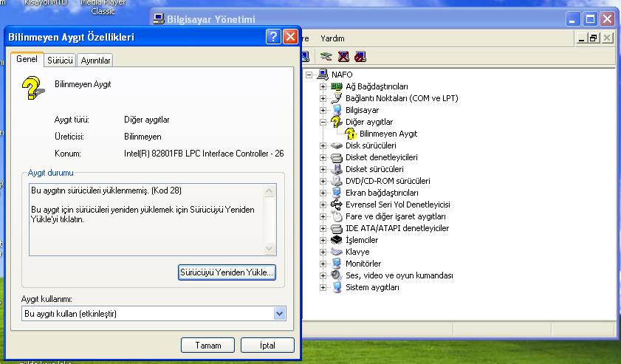Switch to the Ayrıntılar tab
621x364 pixels.
click(x=95, y=61)
